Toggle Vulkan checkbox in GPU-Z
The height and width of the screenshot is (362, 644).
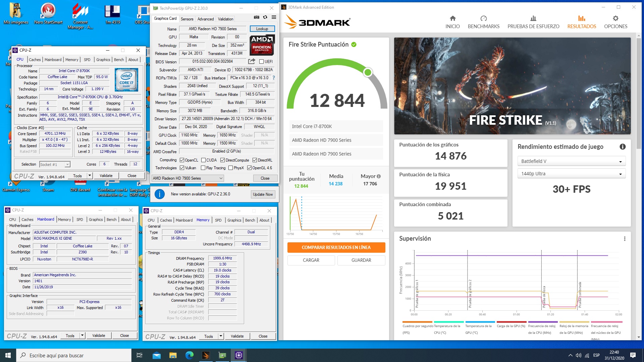(x=182, y=168)
